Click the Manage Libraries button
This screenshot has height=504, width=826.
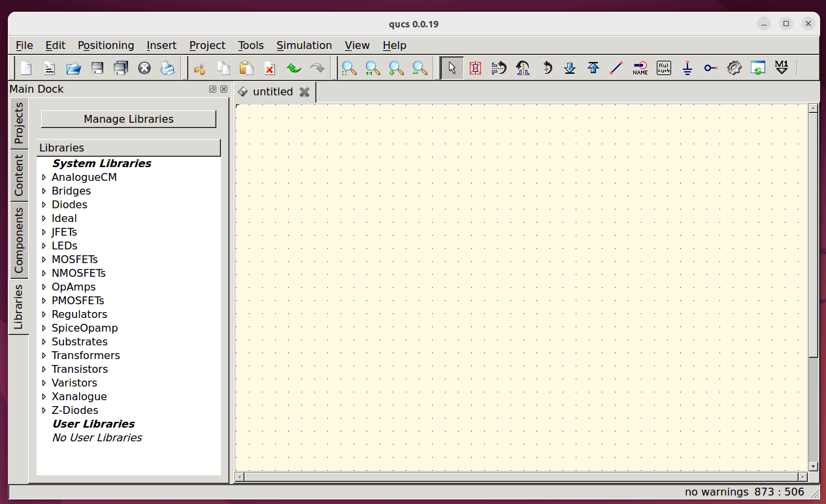[x=128, y=119]
